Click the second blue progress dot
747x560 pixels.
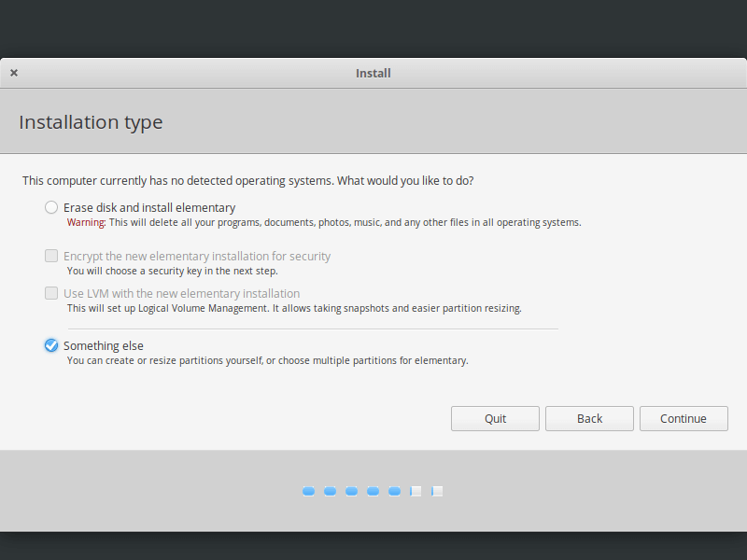point(330,491)
